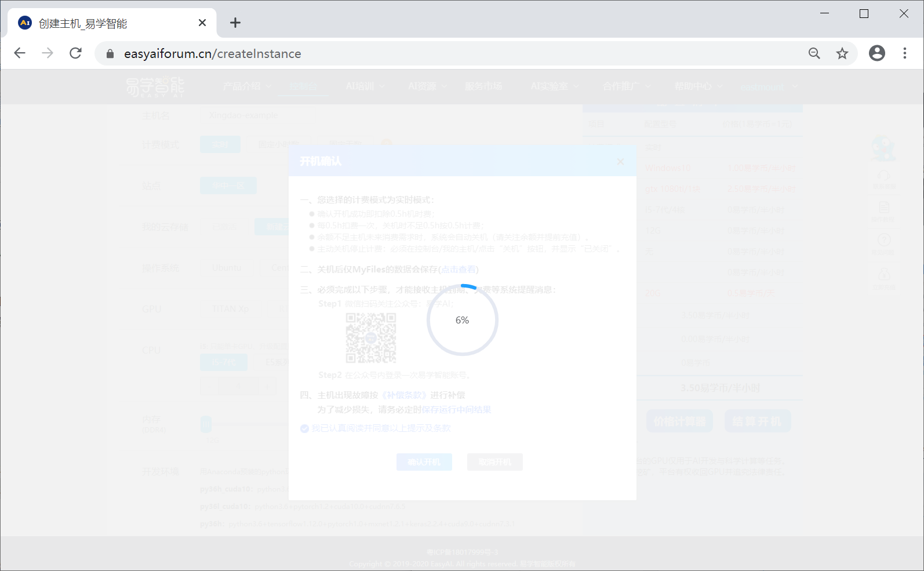Open the browser zoom magnifier

click(814, 53)
